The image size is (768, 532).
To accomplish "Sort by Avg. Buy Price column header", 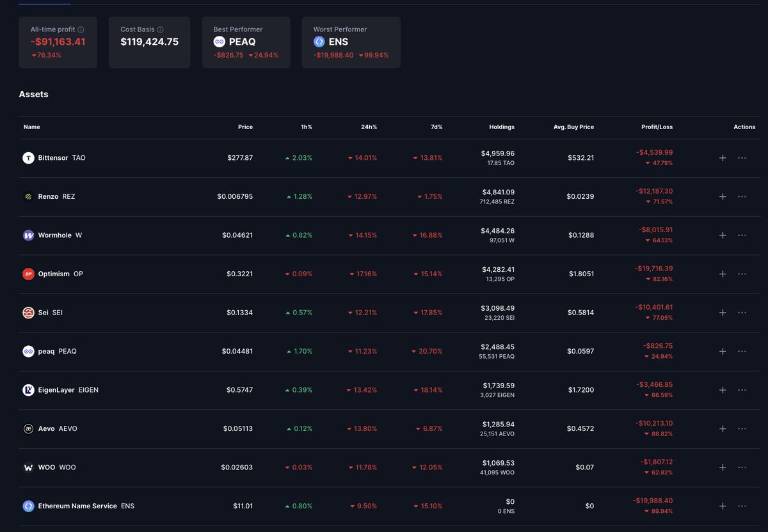I will pos(573,127).
